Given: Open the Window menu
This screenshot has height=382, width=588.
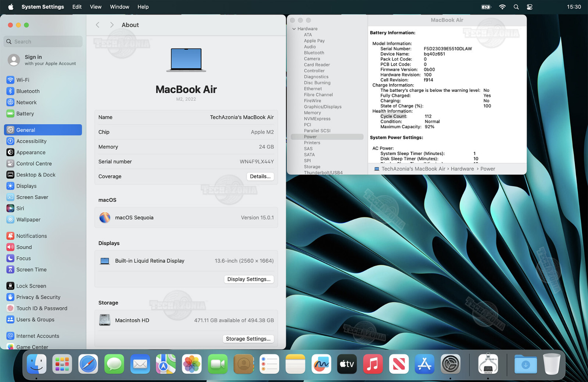Looking at the screenshot, I should [119, 7].
